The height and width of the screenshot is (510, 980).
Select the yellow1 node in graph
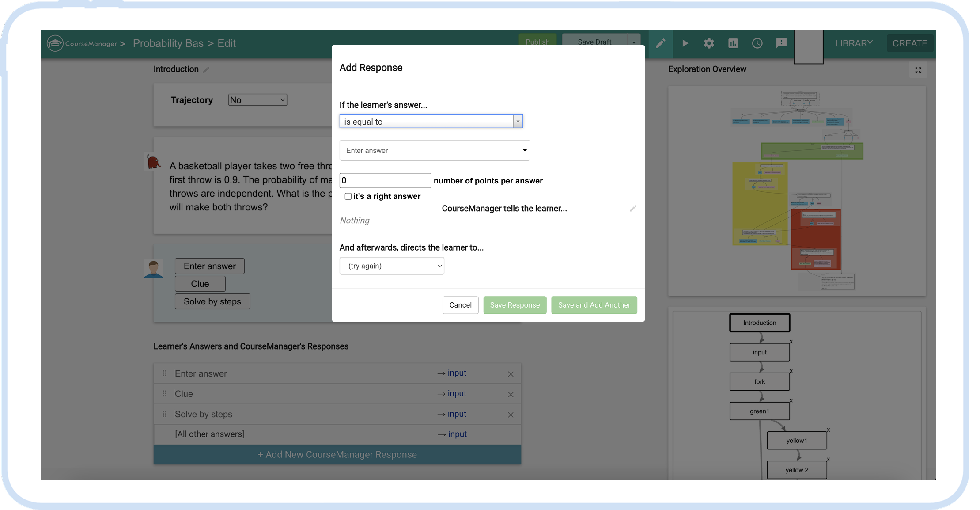[797, 440]
